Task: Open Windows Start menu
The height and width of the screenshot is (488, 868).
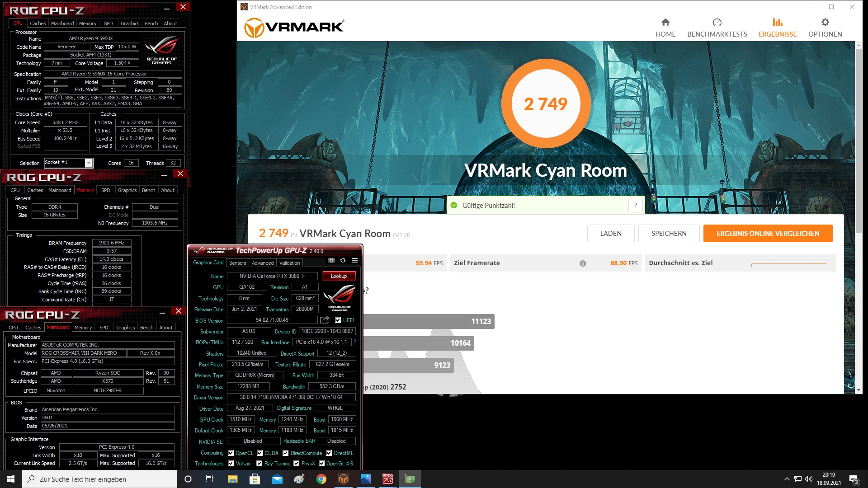Action: 11,479
